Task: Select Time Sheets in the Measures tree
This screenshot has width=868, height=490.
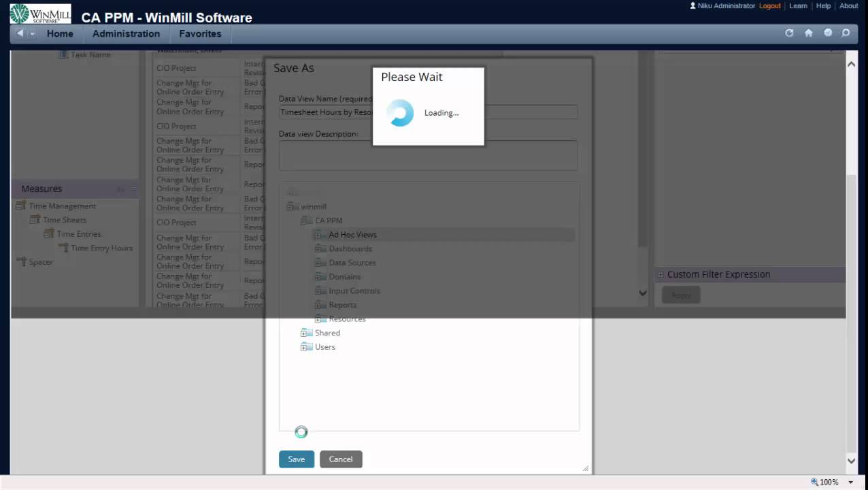Action: point(65,220)
